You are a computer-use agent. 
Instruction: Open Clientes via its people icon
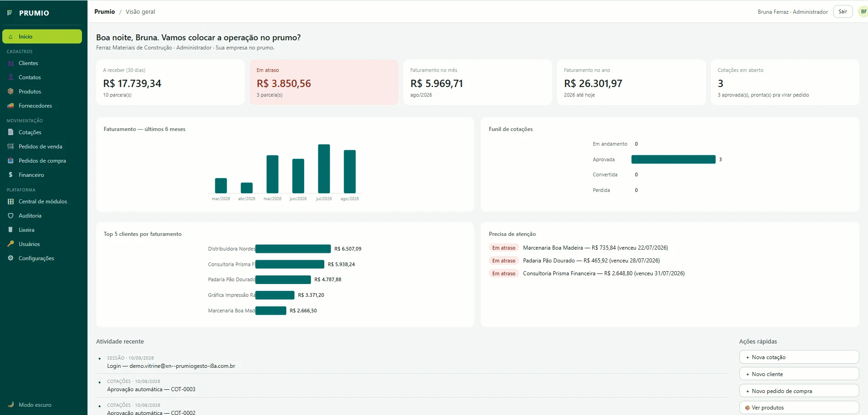pyautogui.click(x=11, y=63)
